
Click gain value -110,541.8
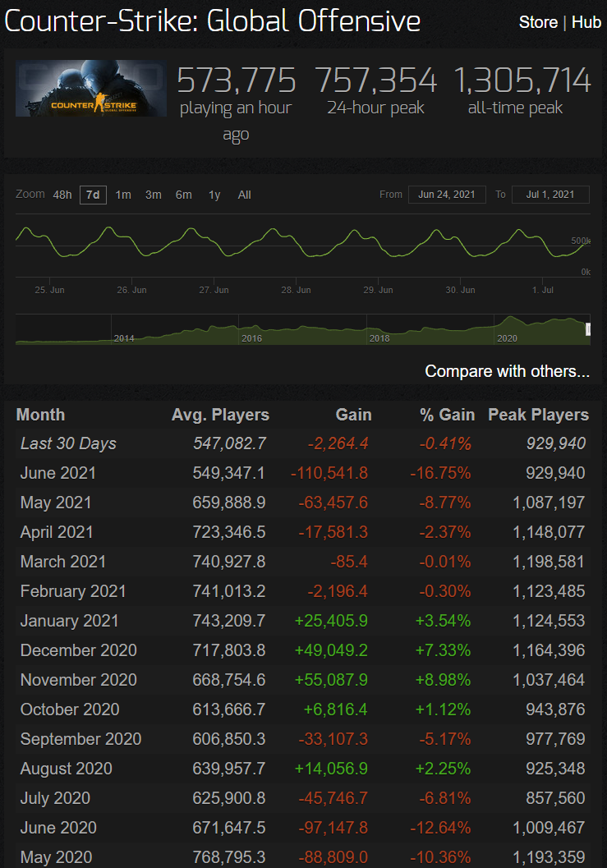click(x=329, y=473)
